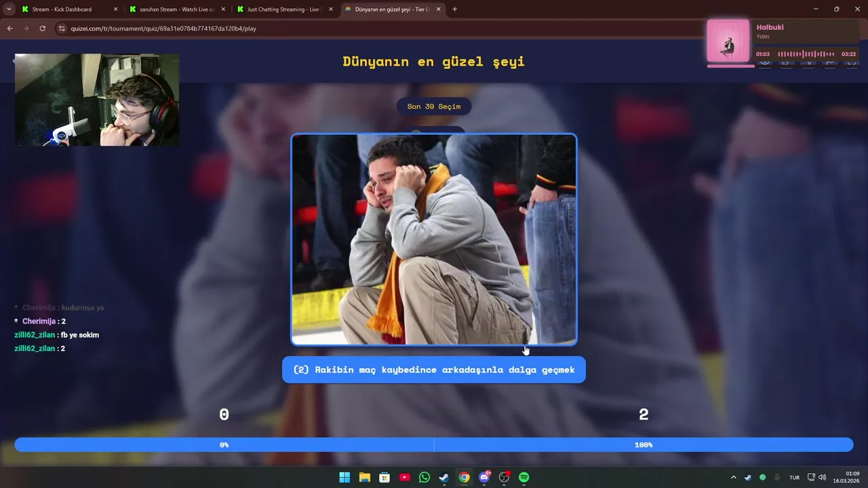868x488 pixels.
Task: Show hidden system tray icons
Action: tap(733, 477)
